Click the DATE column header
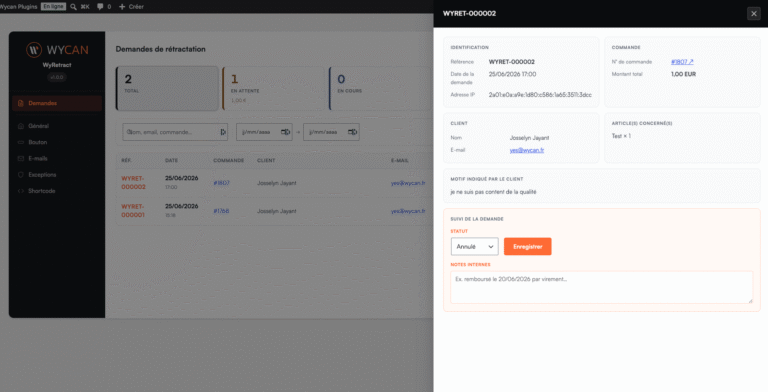Screen dimensions: 768x392 point(171,160)
